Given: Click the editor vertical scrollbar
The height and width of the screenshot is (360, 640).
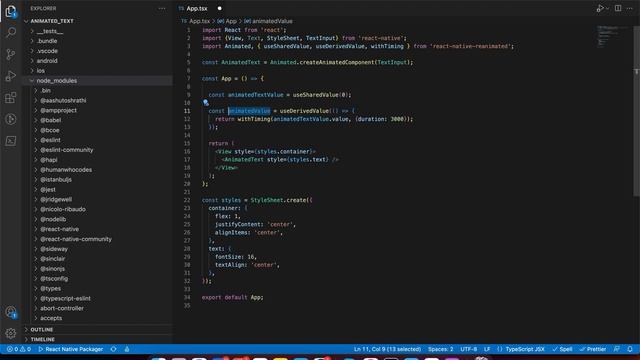Looking at the screenshot, I should click(637, 110).
